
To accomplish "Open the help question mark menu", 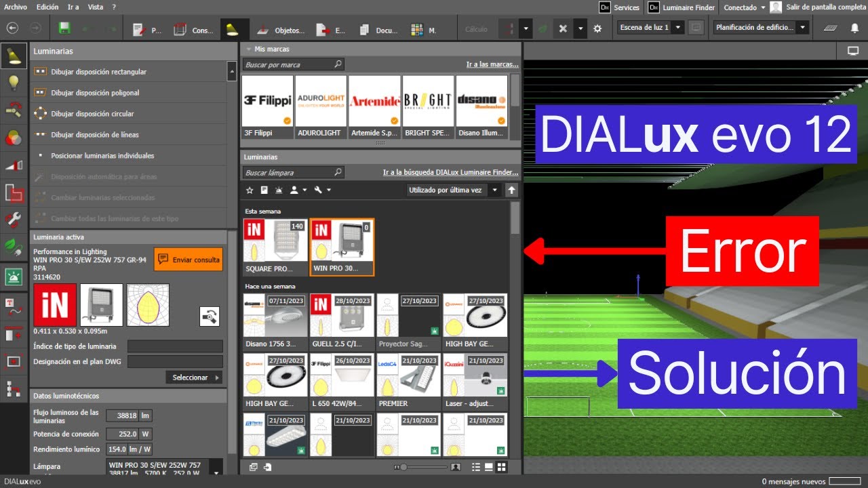I will pyautogui.click(x=115, y=7).
